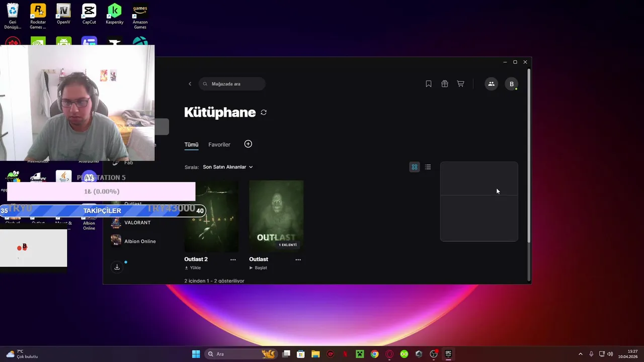The height and width of the screenshot is (362, 644).
Task: Click Epic Games Launcher taskbar icon
Action: point(448,354)
